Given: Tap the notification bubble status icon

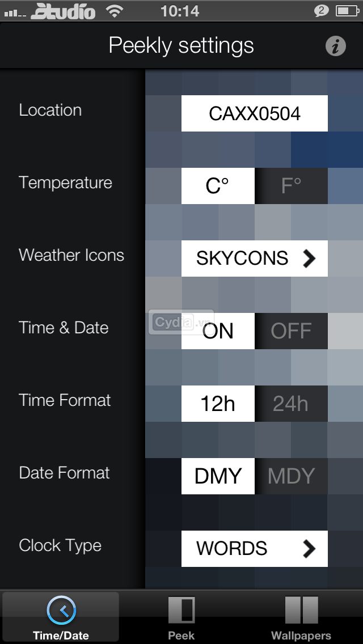Looking at the screenshot, I should click(x=322, y=11).
